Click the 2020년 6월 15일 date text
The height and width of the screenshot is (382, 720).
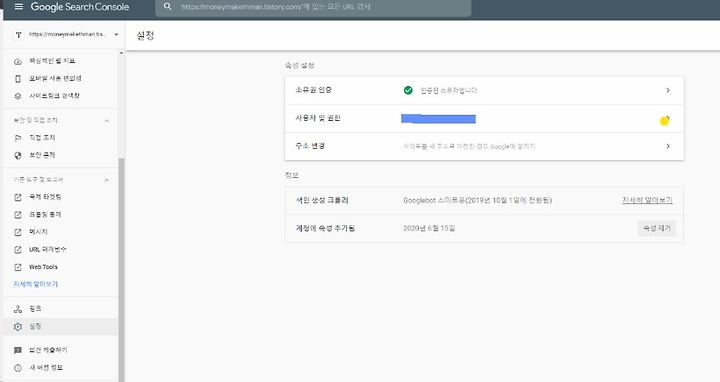pos(429,228)
